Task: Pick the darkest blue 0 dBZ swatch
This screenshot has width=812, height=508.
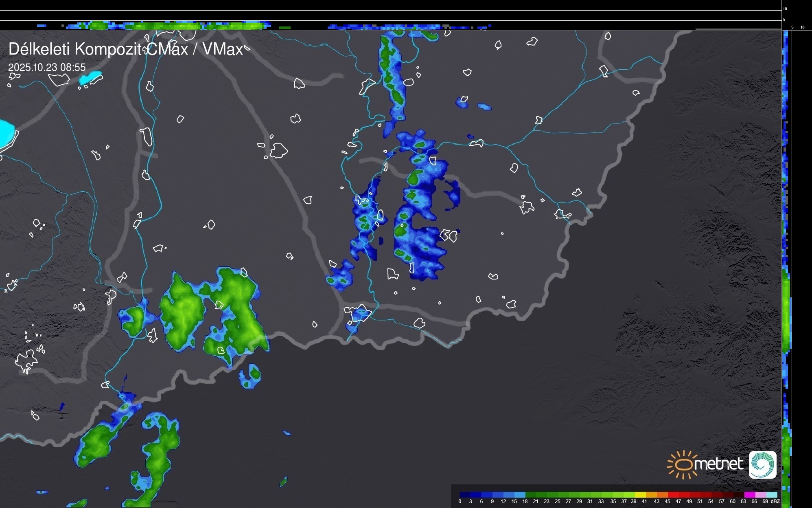Action: pos(465,495)
